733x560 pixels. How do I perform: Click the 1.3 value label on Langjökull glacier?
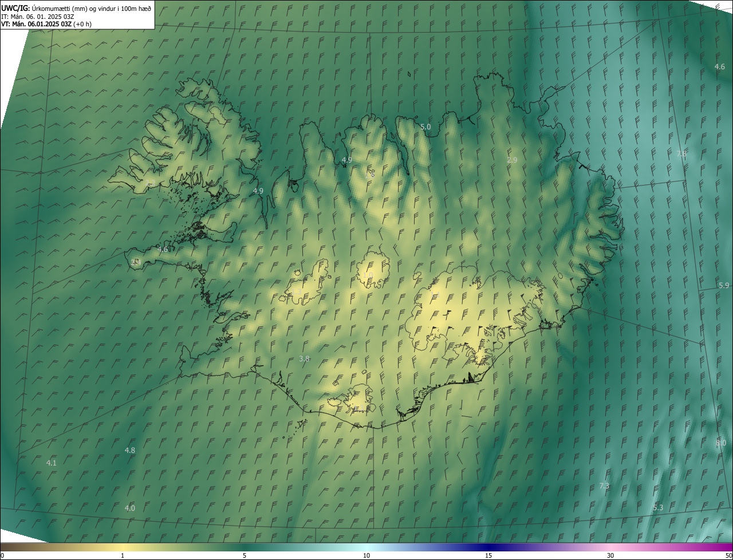pos(297,291)
